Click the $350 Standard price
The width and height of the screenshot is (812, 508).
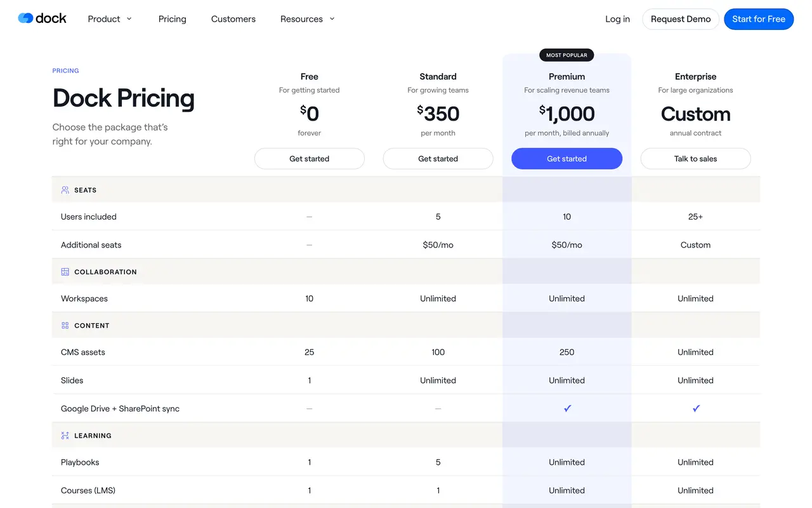(438, 114)
